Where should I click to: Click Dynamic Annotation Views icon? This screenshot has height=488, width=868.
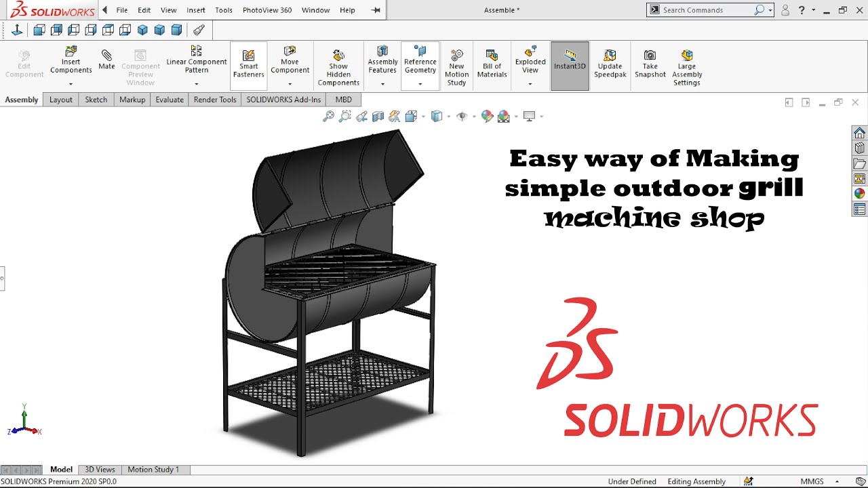point(394,117)
